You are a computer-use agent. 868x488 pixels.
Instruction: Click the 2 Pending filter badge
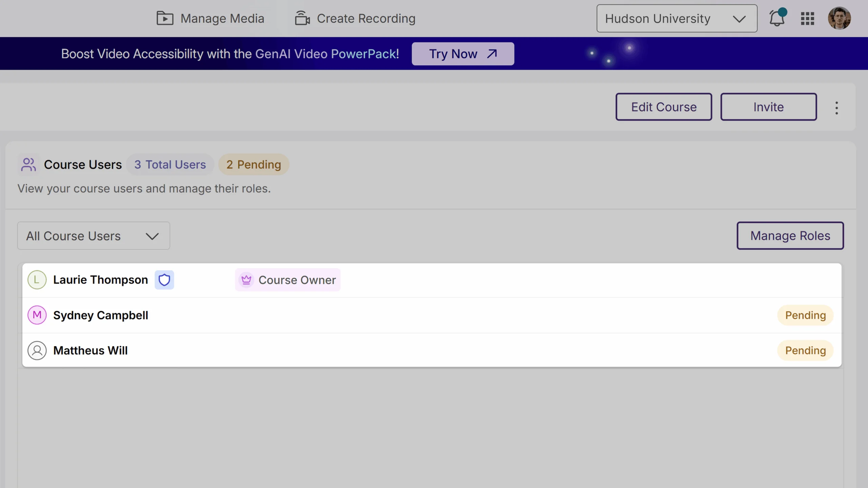pos(254,164)
